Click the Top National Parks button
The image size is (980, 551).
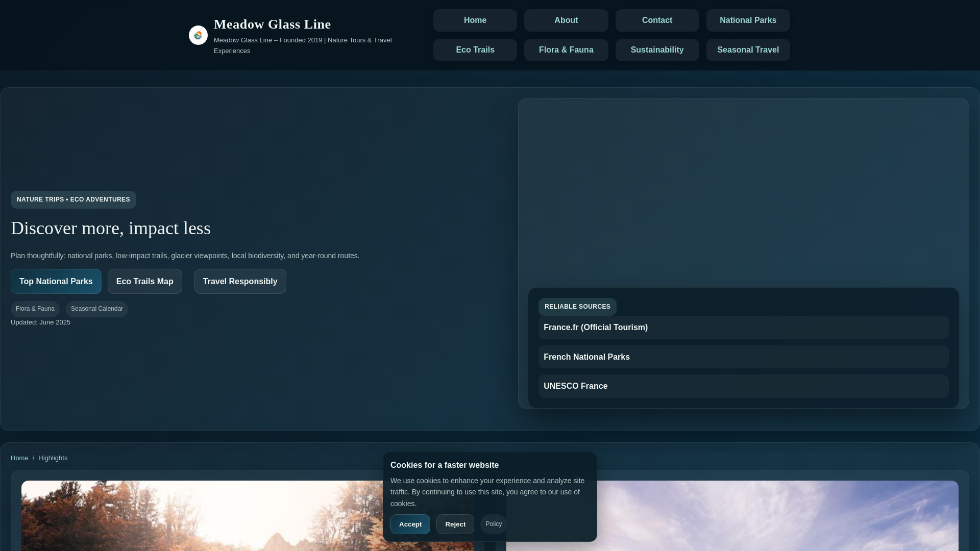click(56, 281)
